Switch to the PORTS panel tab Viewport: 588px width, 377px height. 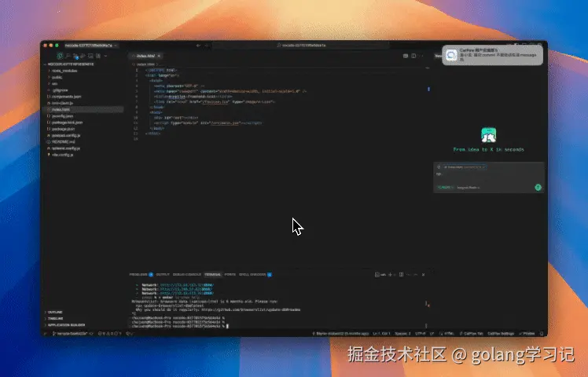coord(230,275)
